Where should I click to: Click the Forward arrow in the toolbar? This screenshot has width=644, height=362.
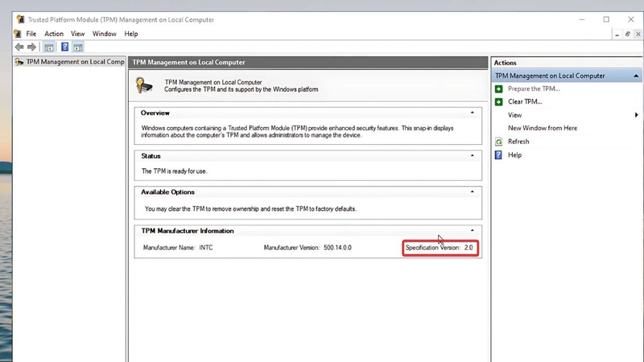31,47
